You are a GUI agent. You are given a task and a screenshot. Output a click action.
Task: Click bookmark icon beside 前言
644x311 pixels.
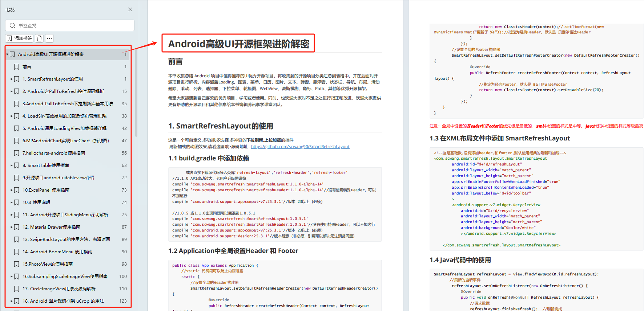[16, 67]
